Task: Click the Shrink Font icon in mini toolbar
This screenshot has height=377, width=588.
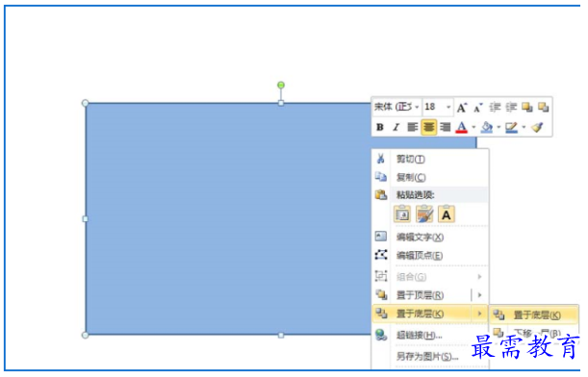Action: point(477,108)
